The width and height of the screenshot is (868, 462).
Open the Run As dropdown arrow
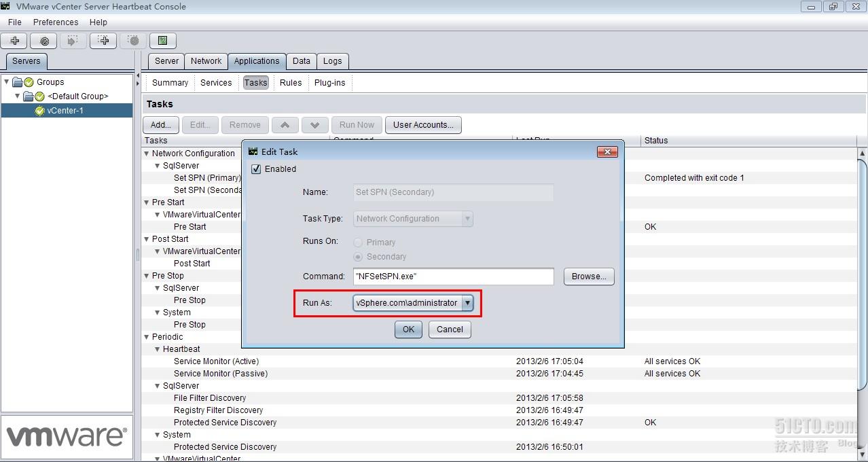467,303
